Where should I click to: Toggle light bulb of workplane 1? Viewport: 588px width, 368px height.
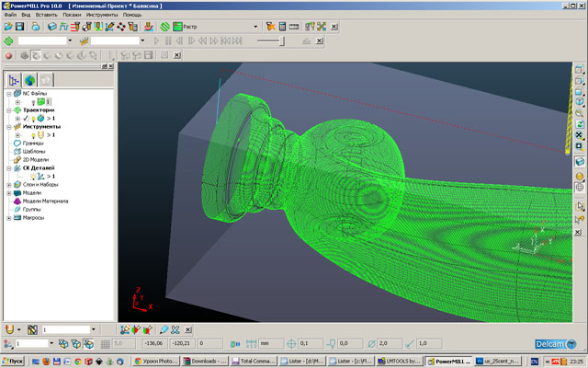coord(33,177)
